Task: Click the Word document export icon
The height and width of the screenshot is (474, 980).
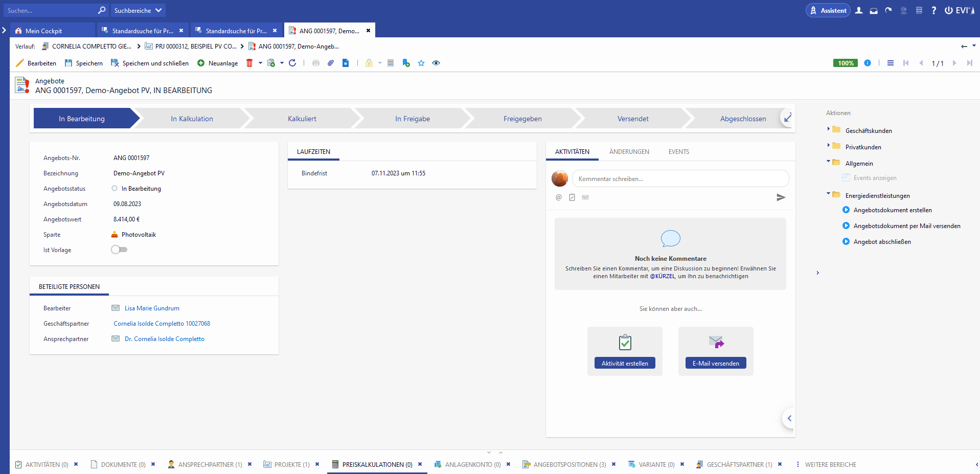Action: click(346, 63)
